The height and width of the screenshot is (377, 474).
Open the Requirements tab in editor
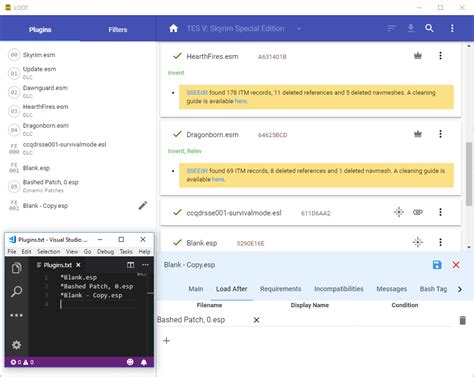coord(280,289)
